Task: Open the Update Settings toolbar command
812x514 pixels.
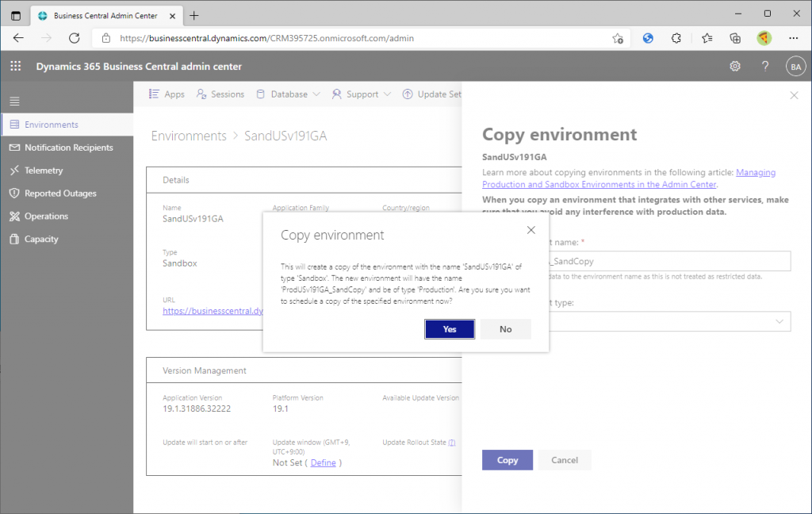Action: (x=432, y=94)
